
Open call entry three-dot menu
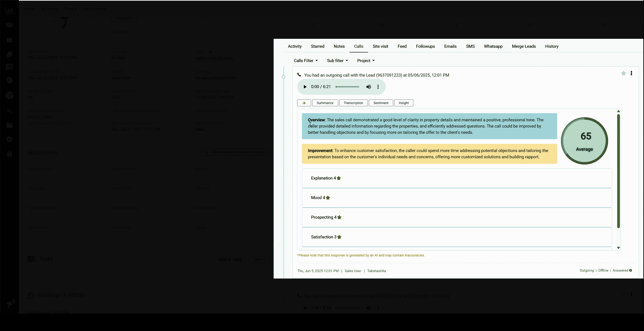coord(631,73)
